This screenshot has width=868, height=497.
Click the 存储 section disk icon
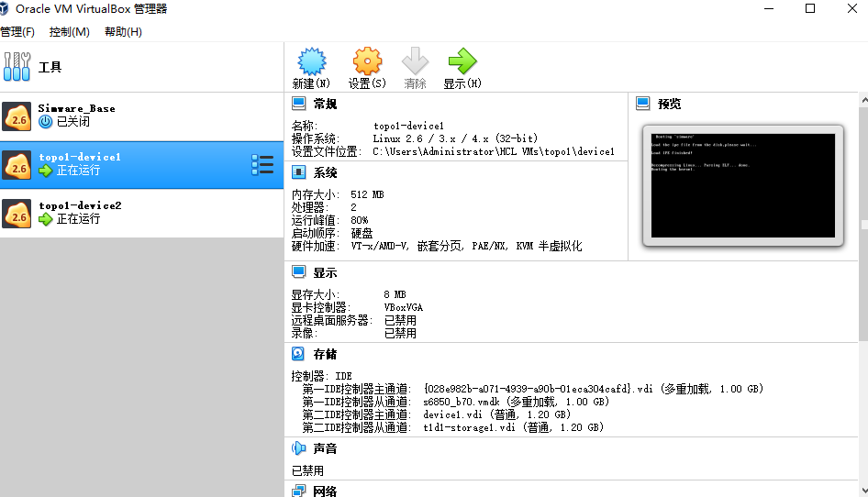(298, 354)
